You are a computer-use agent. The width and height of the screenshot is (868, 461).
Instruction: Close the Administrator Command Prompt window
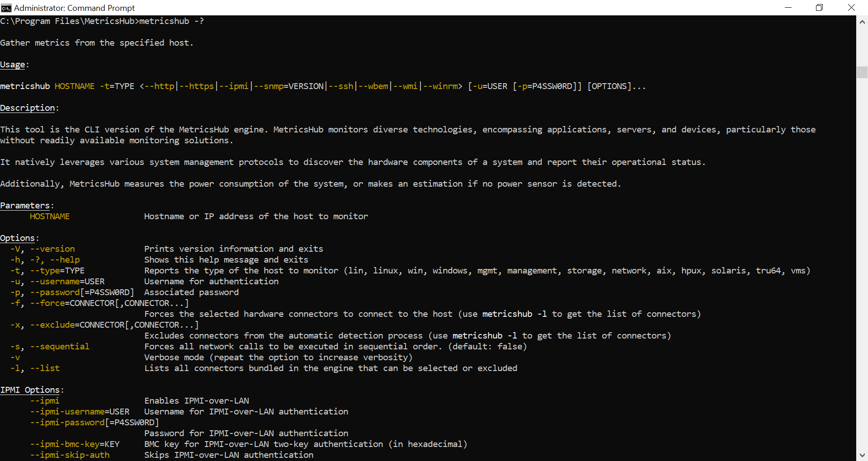851,8
